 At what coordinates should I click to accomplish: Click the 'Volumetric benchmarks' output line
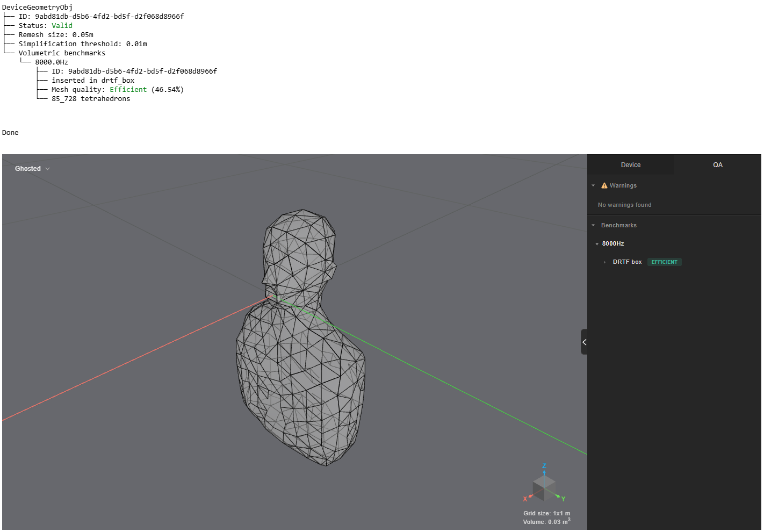tap(62, 53)
